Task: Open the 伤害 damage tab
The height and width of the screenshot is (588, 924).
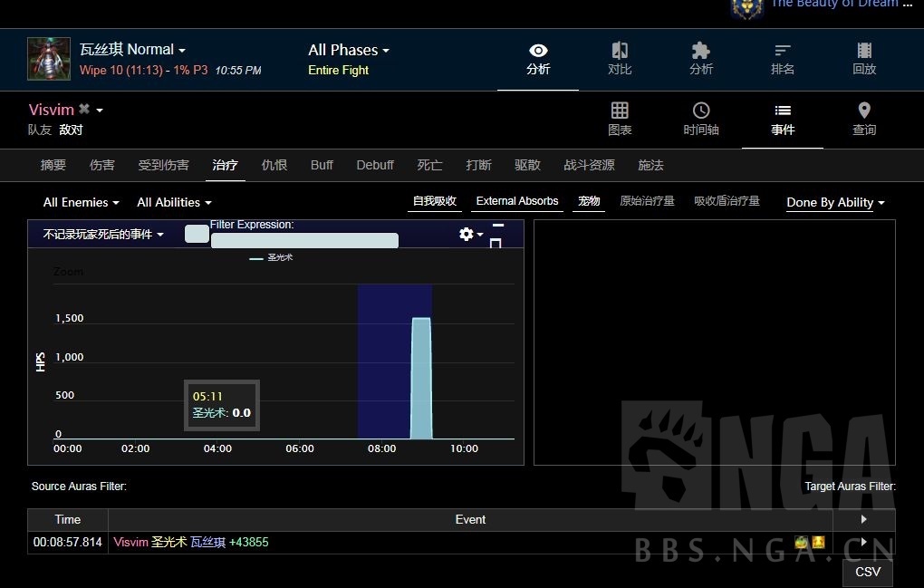Action: pos(102,165)
